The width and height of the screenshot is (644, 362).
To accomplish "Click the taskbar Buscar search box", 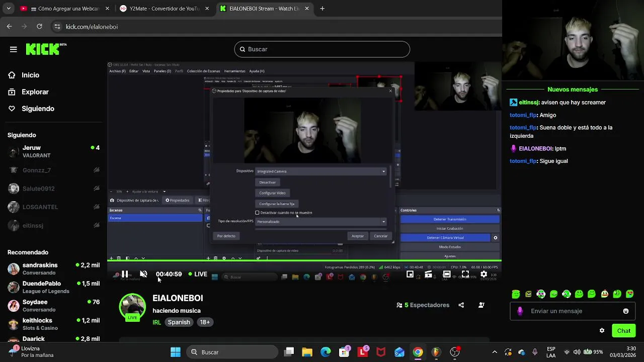I will click(232, 352).
